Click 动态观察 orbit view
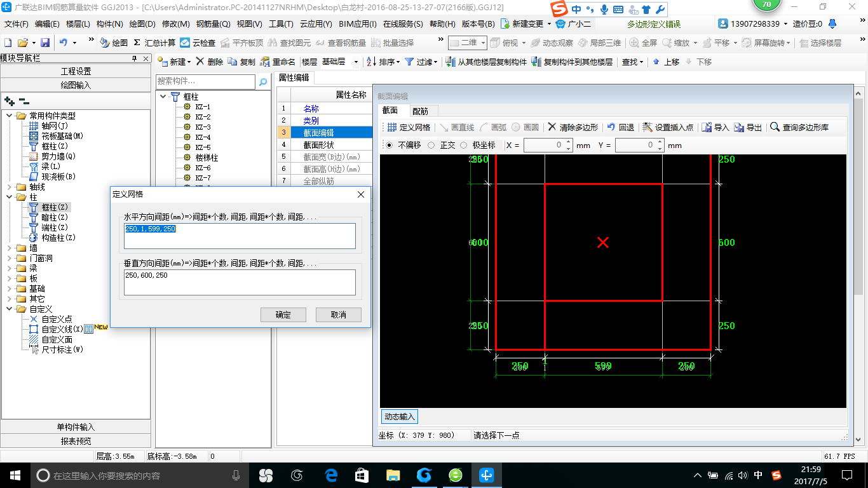 click(x=552, y=43)
